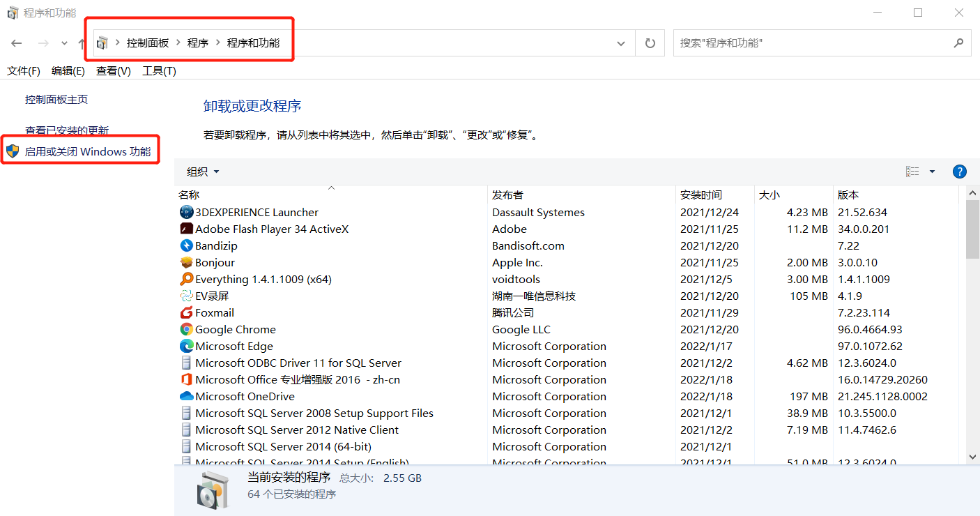Viewport: 980px width, 516px height.
Task: Open the 工具(T) menu
Action: (x=159, y=71)
